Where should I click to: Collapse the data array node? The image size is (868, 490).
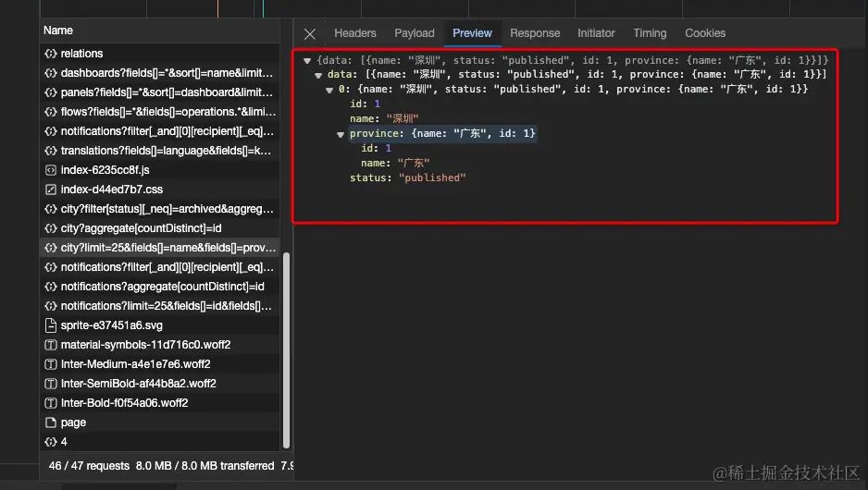point(318,75)
